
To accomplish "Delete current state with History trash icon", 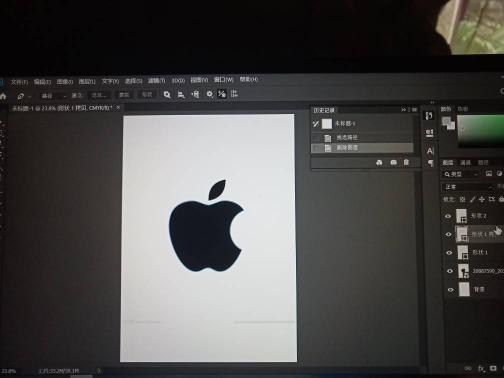I will pos(406,162).
